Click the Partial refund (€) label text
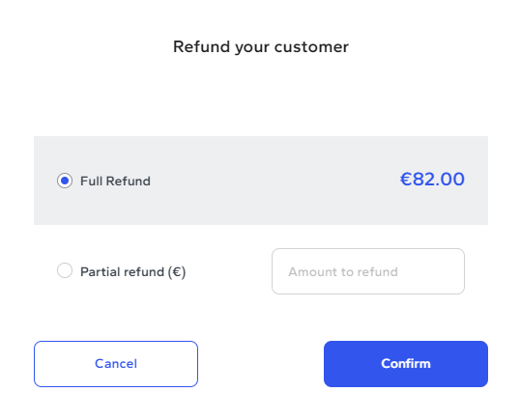This screenshot has height=420, width=520. (x=133, y=272)
